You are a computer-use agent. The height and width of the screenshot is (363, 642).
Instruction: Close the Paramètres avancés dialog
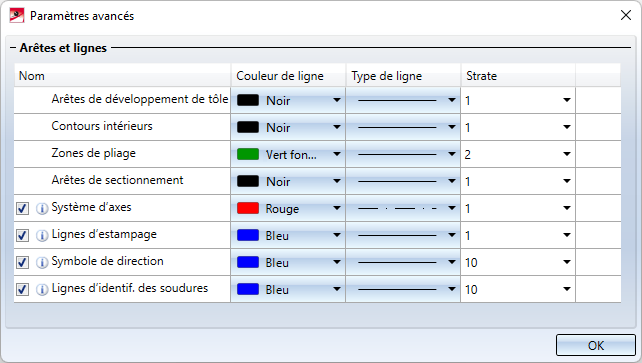coord(626,16)
